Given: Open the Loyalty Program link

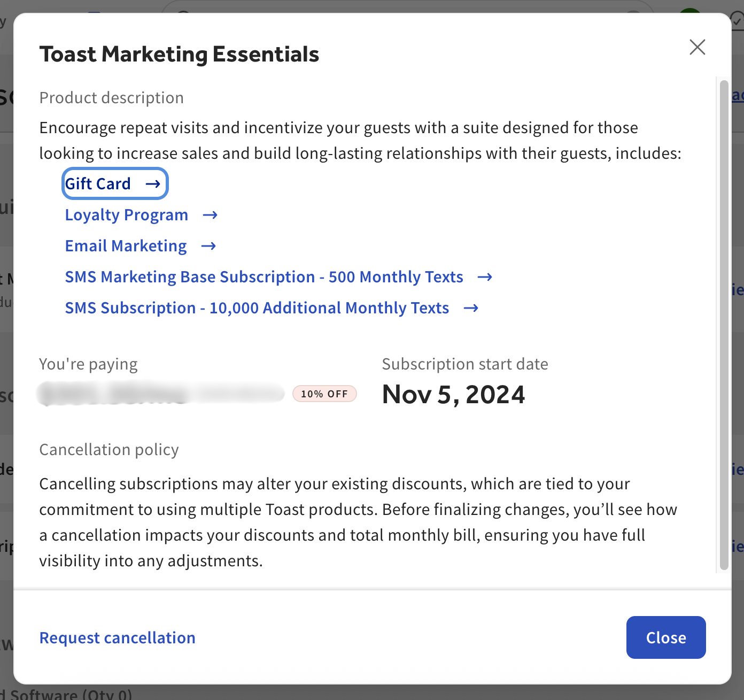Looking at the screenshot, I should pyautogui.click(x=127, y=215).
